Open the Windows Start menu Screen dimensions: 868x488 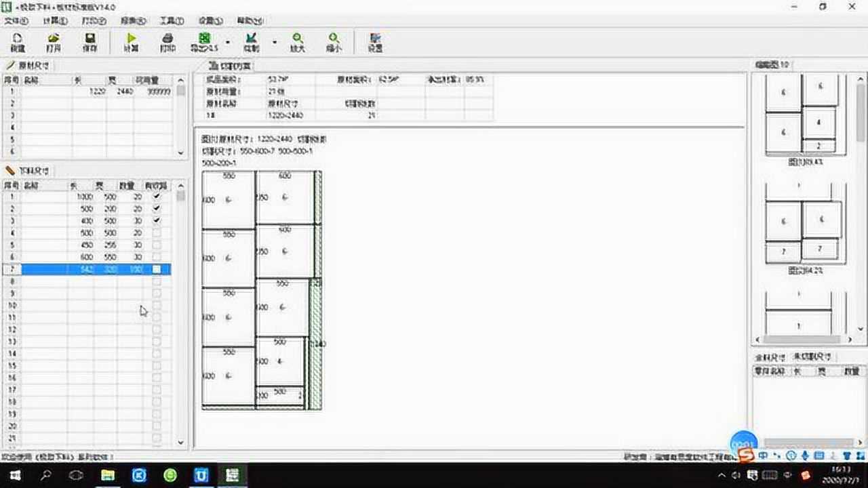15,475
